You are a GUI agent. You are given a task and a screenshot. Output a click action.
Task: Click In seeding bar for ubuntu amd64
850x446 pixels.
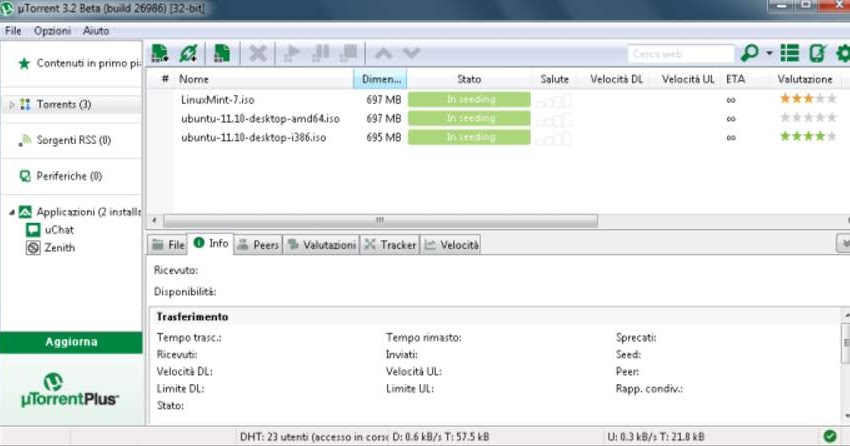pyautogui.click(x=469, y=118)
